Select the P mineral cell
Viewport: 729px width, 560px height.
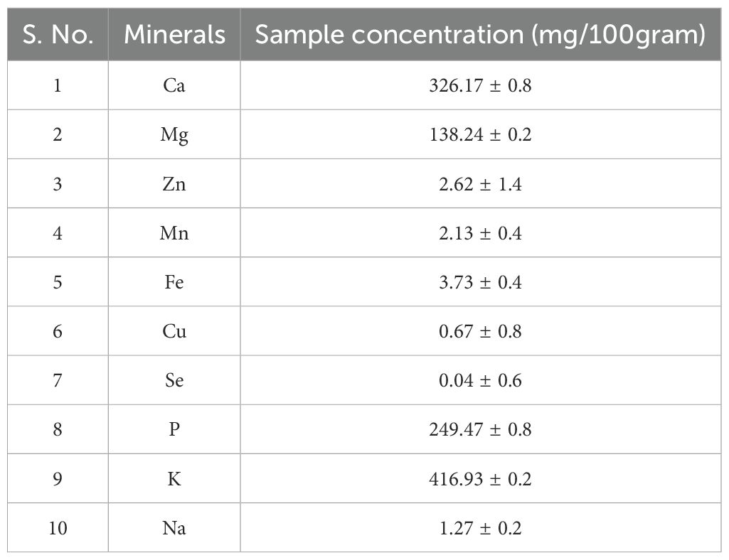click(174, 429)
